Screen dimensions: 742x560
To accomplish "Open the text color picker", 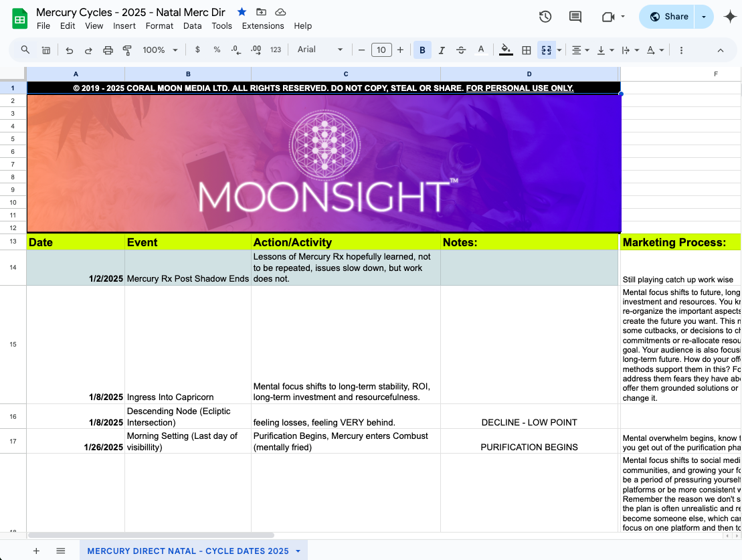I will point(481,50).
